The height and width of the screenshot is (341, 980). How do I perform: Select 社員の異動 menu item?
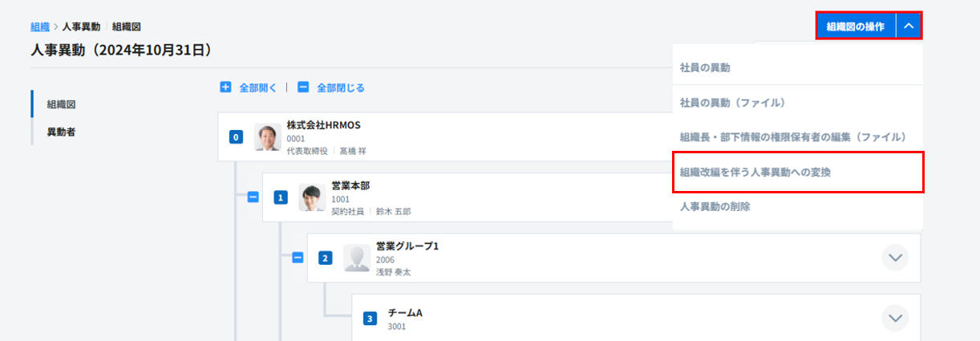[705, 68]
